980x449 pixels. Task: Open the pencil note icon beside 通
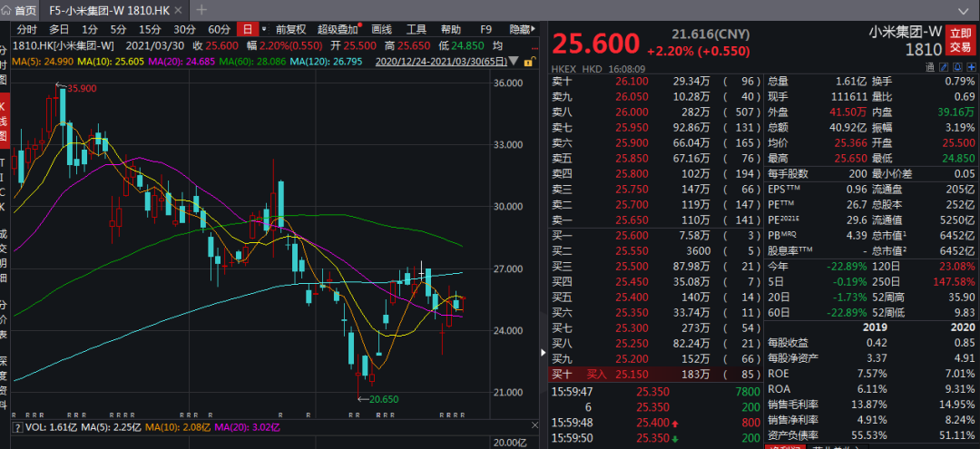945,67
